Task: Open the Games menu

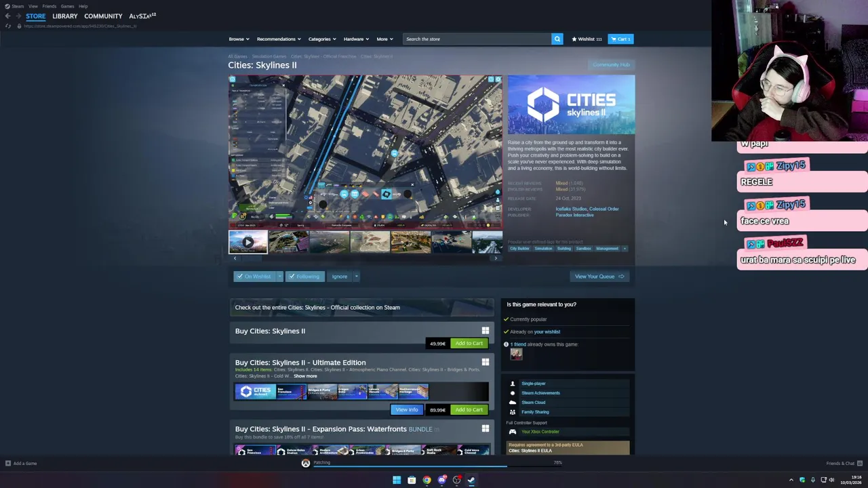Action: point(67,6)
